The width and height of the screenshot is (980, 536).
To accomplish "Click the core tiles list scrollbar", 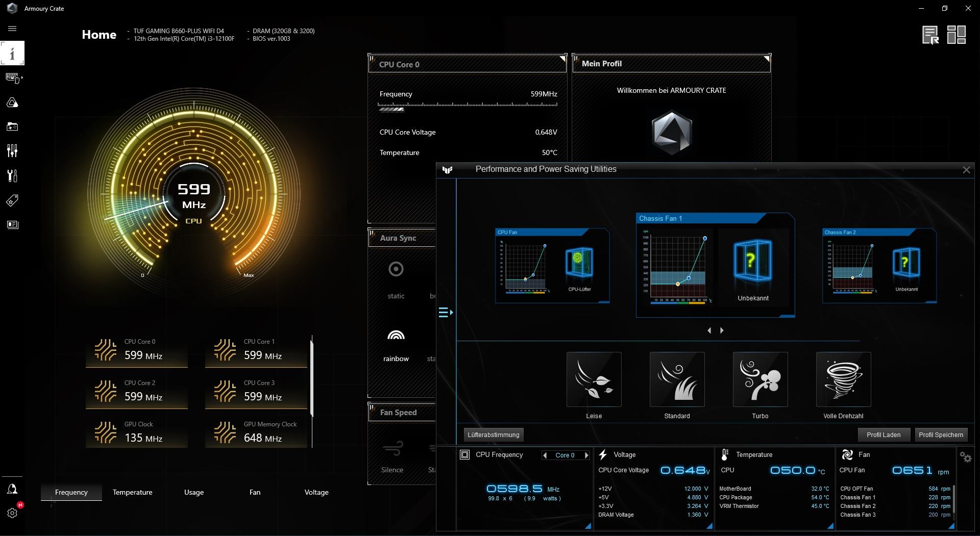I will (312, 377).
